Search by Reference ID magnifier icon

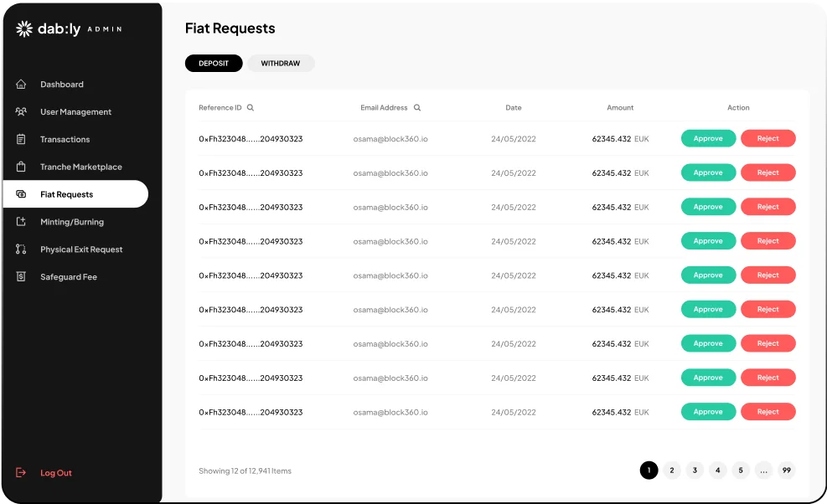click(x=251, y=107)
